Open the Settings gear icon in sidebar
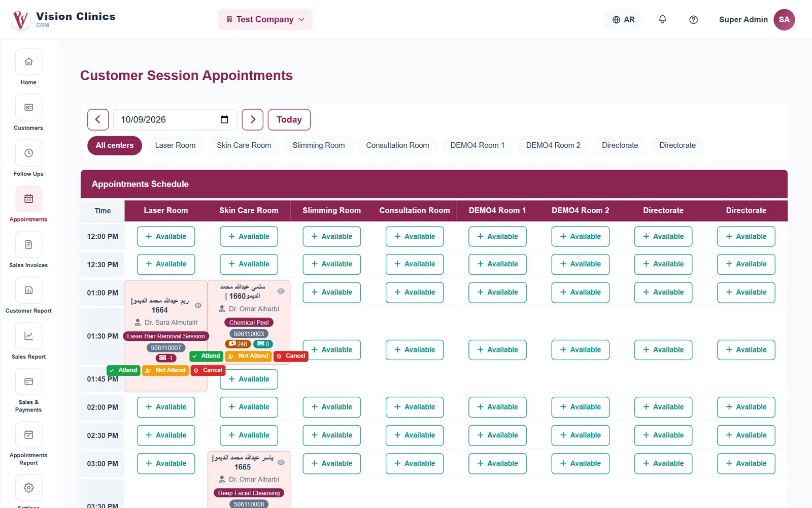Screen dimensions: 812x508 pyautogui.click(x=28, y=488)
